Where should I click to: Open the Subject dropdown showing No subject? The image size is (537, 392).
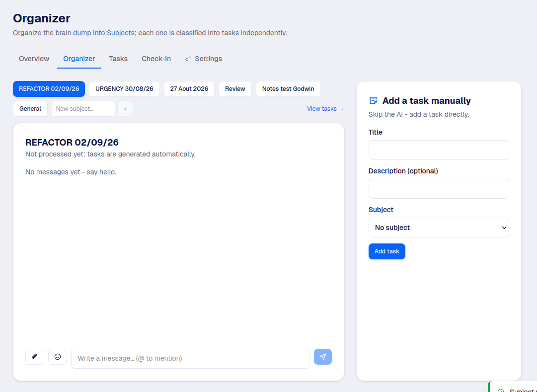(x=438, y=228)
